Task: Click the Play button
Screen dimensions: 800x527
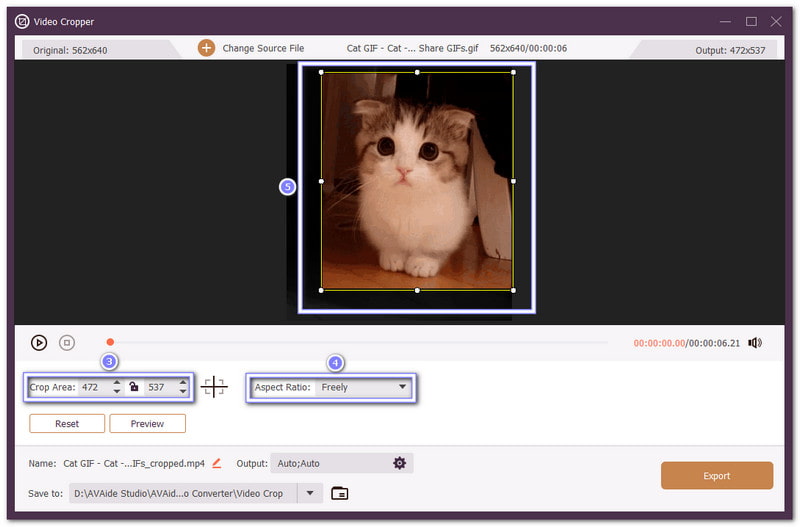Action: [x=39, y=342]
